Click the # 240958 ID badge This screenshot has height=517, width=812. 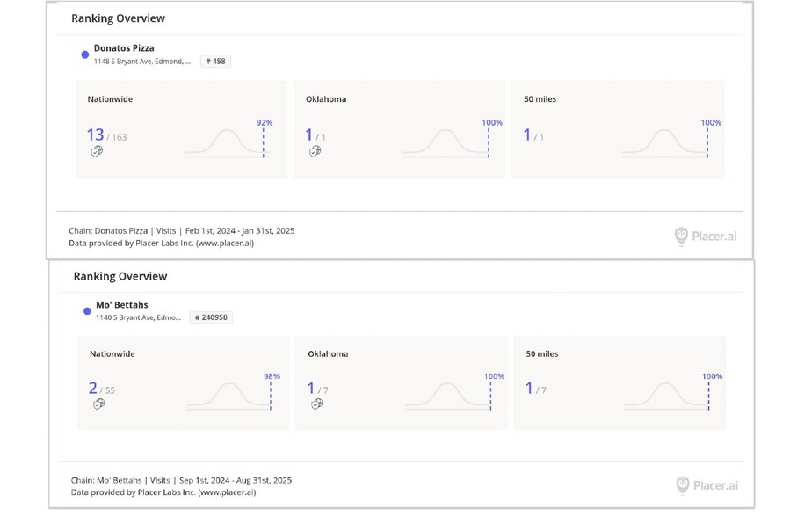211,317
